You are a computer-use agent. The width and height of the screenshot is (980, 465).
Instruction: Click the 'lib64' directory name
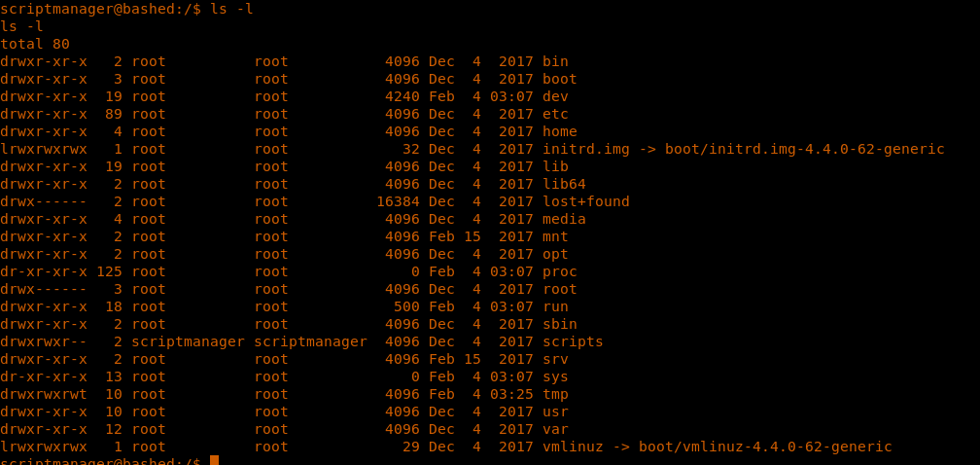tap(564, 184)
